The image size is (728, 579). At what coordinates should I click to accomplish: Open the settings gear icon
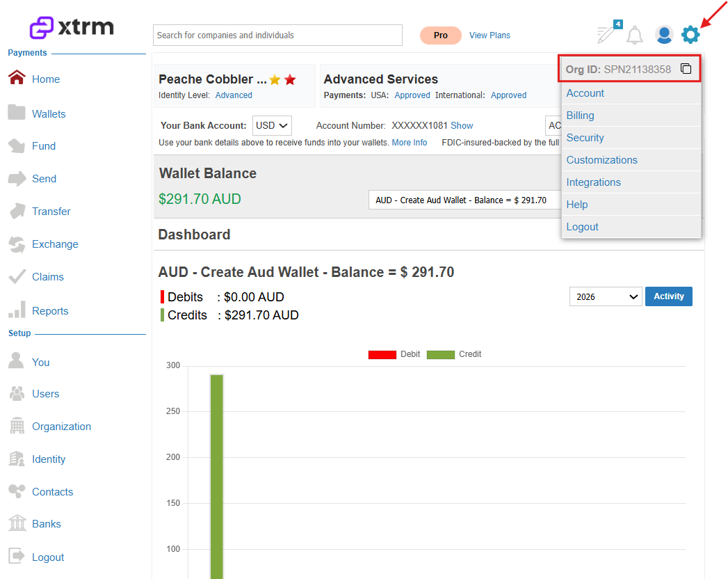point(690,35)
